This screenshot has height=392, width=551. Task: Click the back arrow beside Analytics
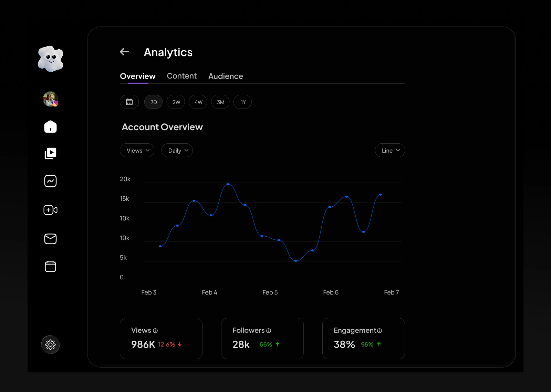(x=124, y=52)
